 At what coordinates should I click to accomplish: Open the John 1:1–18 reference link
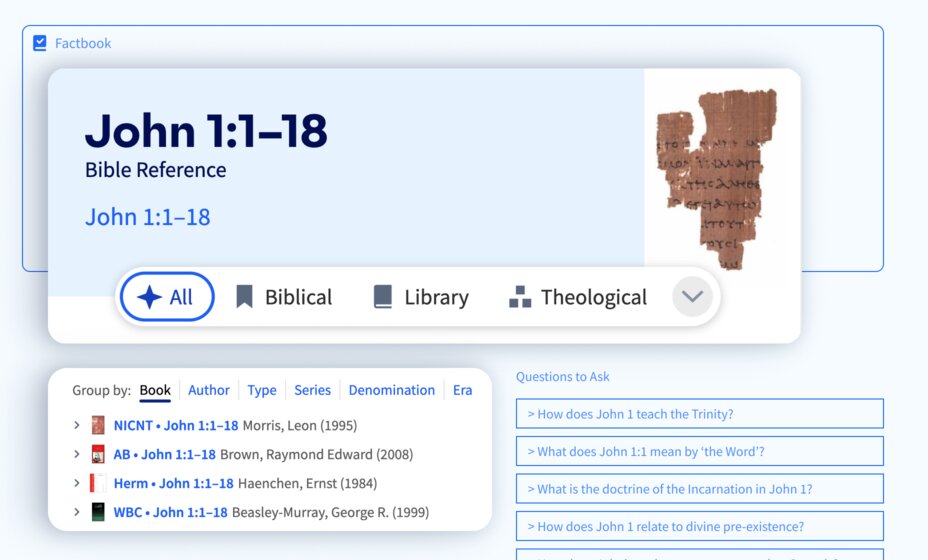click(x=148, y=217)
